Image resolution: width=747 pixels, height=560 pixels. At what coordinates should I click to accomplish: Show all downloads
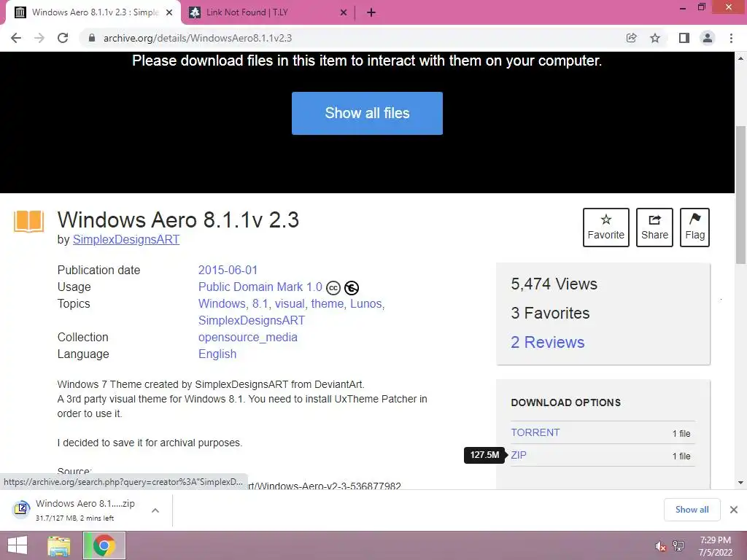click(692, 510)
